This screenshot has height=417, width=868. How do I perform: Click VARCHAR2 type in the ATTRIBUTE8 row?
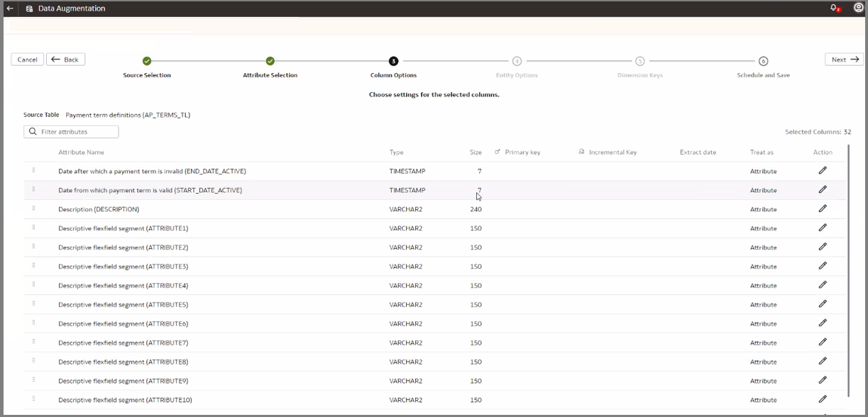[x=406, y=362]
